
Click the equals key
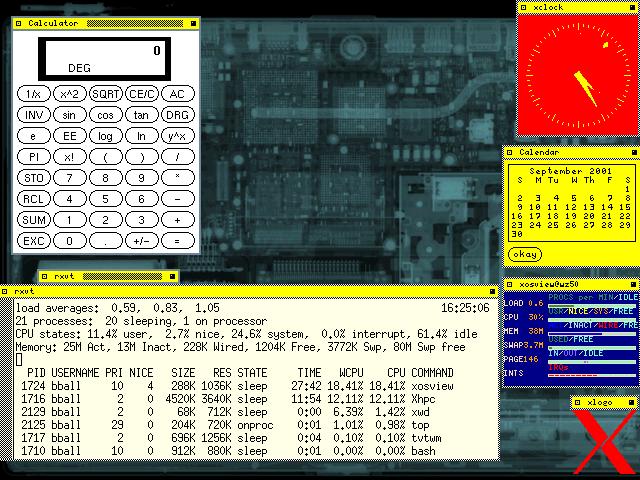click(178, 241)
